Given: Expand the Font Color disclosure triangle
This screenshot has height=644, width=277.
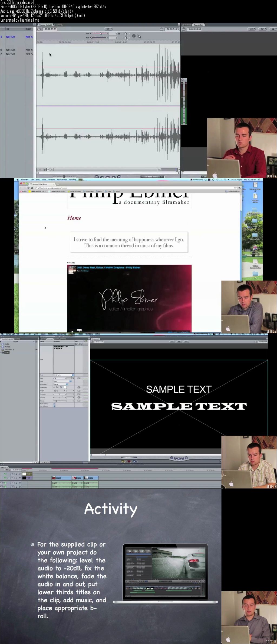Looking at the screenshot, I should 54,387.
